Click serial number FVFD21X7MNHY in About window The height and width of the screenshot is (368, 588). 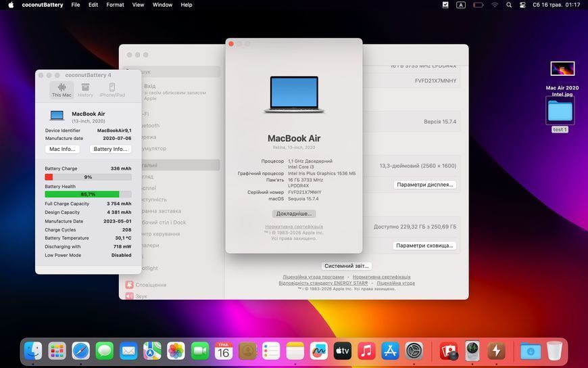[x=305, y=192]
